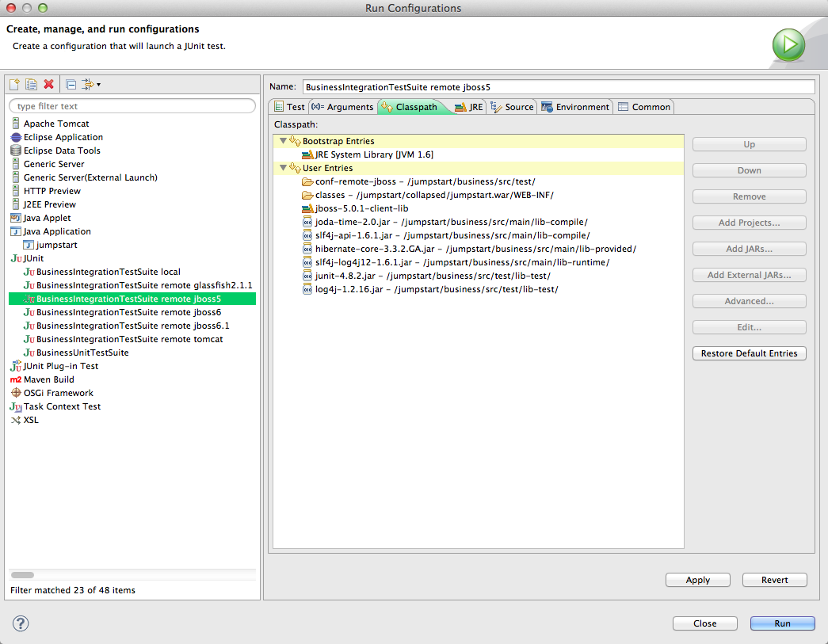Click the Apply button
828x644 pixels.
tap(697, 580)
